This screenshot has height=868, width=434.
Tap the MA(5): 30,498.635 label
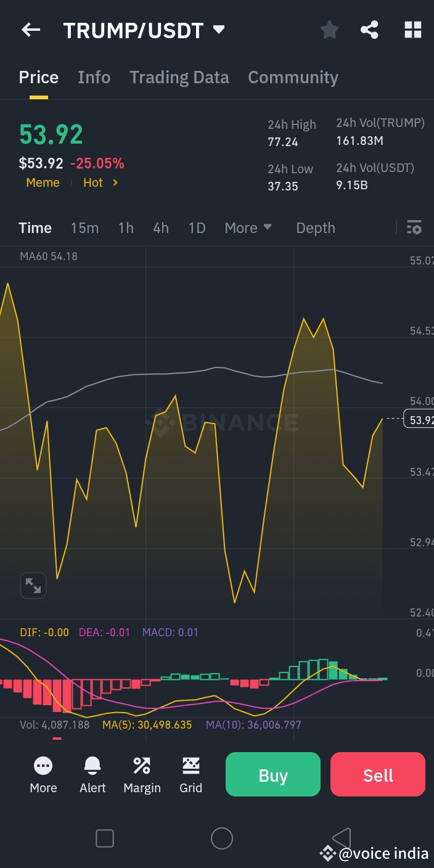coord(147,725)
